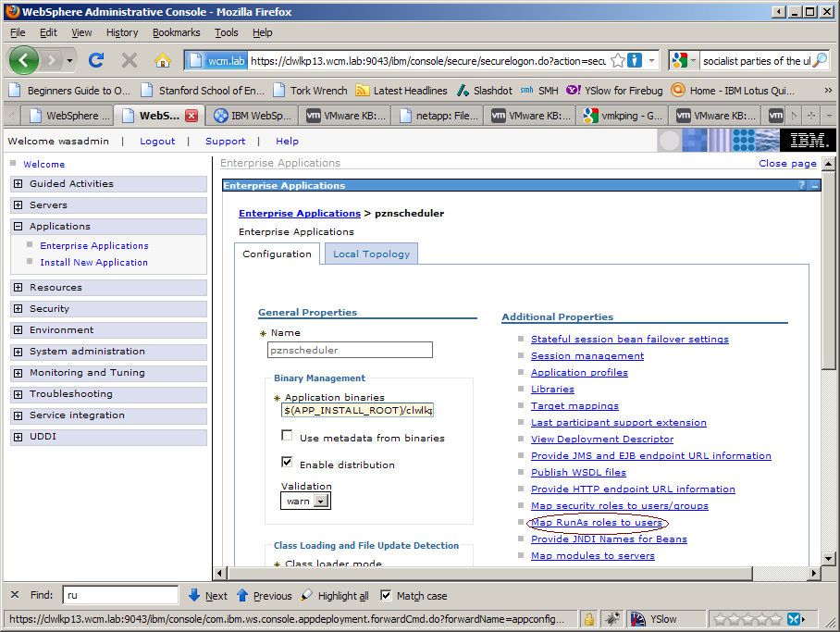
Task: Go back with the green back arrow
Action: pyautogui.click(x=23, y=60)
